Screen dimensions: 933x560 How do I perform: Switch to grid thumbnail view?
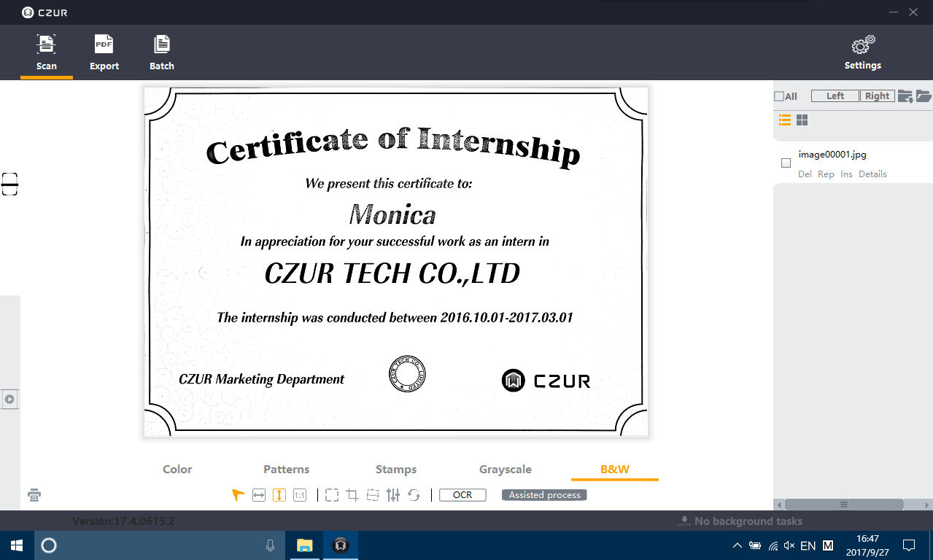coord(802,120)
